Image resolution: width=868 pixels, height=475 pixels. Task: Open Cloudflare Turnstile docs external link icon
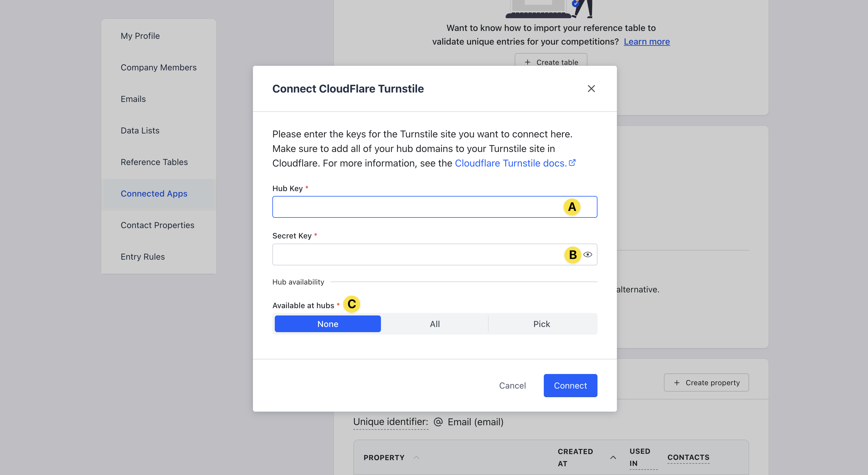tap(572, 163)
